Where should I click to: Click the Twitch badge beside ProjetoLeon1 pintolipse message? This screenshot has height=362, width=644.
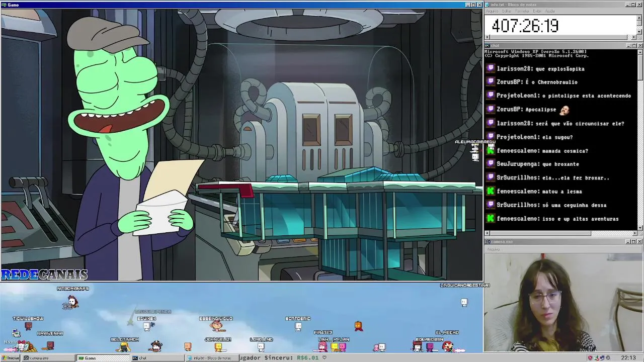[x=491, y=96]
